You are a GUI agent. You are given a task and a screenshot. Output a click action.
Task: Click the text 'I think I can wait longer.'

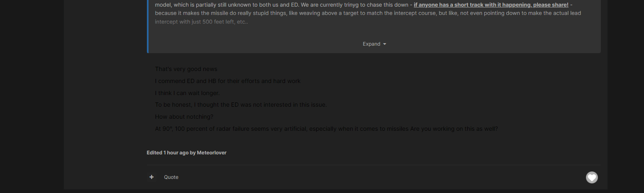pyautogui.click(x=187, y=93)
